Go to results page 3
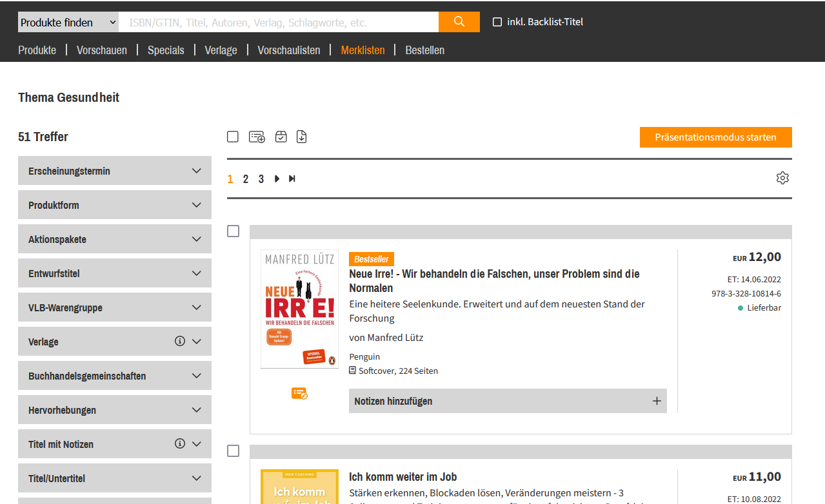Screen dimensions: 825x504 pyautogui.click(x=261, y=179)
